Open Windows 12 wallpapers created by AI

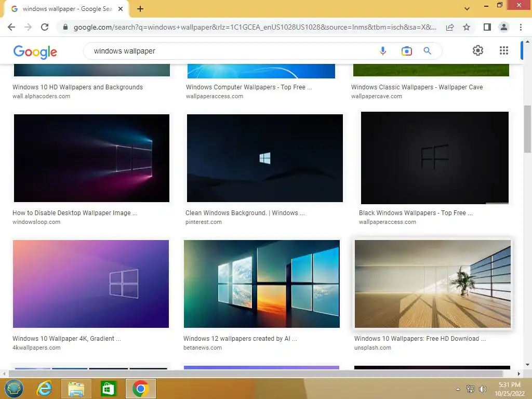pyautogui.click(x=240, y=339)
